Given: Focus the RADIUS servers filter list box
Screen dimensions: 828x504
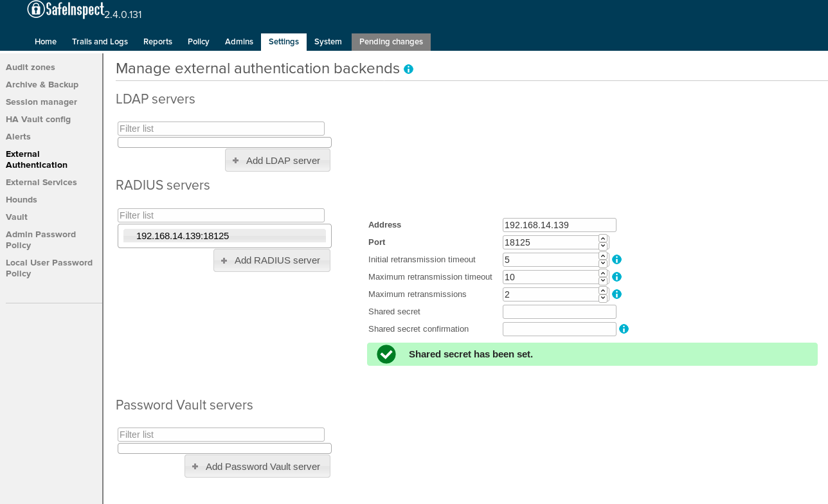Looking at the screenshot, I should click(221, 215).
